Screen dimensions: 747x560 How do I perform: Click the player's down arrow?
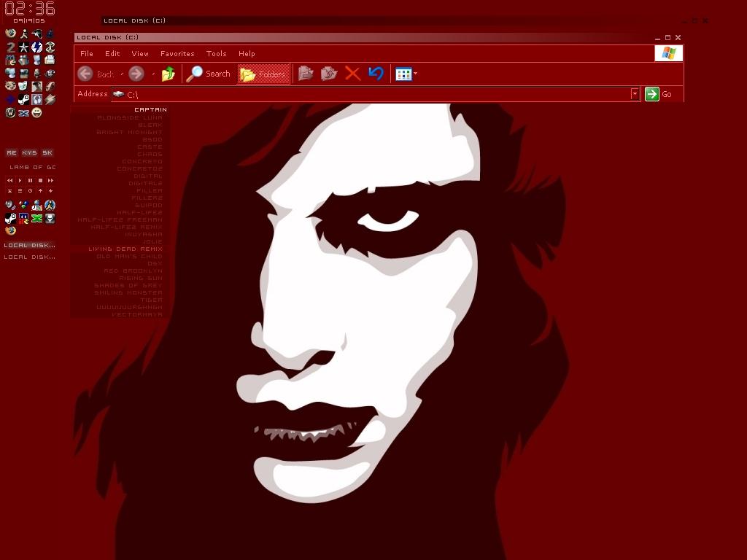click(x=50, y=190)
